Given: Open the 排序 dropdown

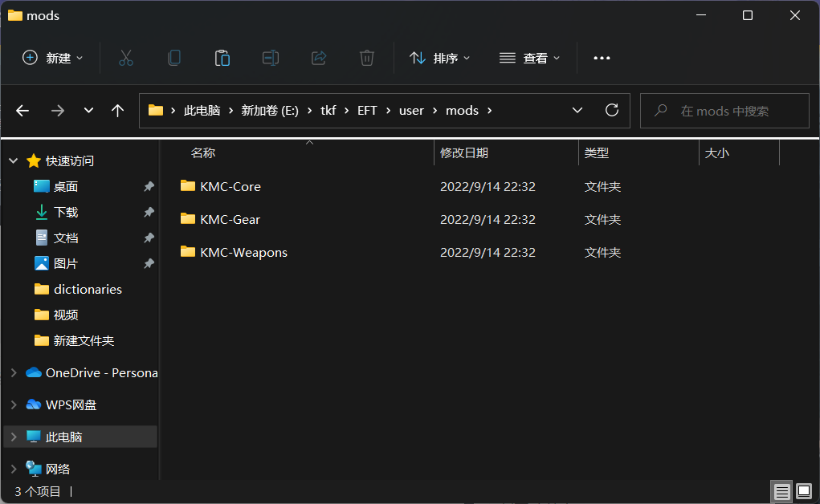Looking at the screenshot, I should click(x=439, y=57).
